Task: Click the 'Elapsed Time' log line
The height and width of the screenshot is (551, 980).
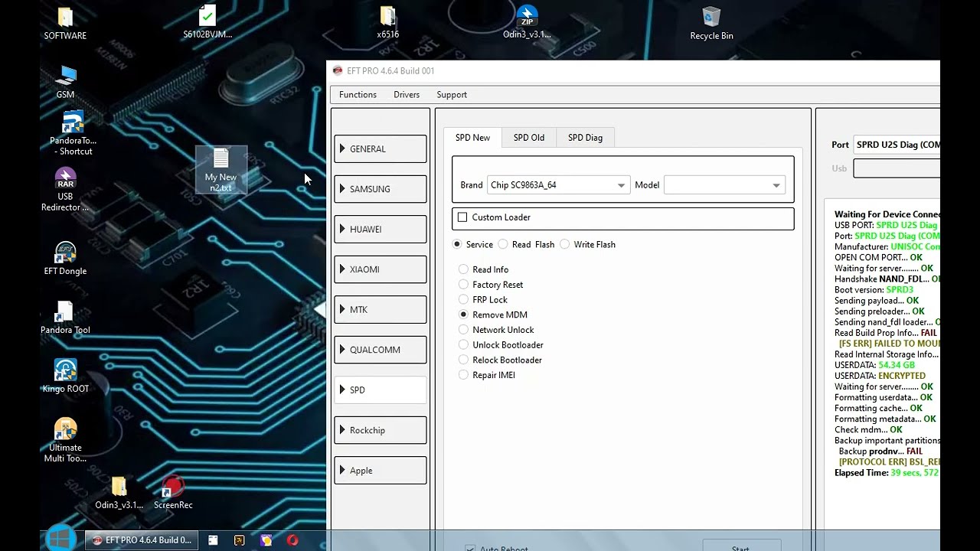Action: pyautogui.click(x=887, y=473)
